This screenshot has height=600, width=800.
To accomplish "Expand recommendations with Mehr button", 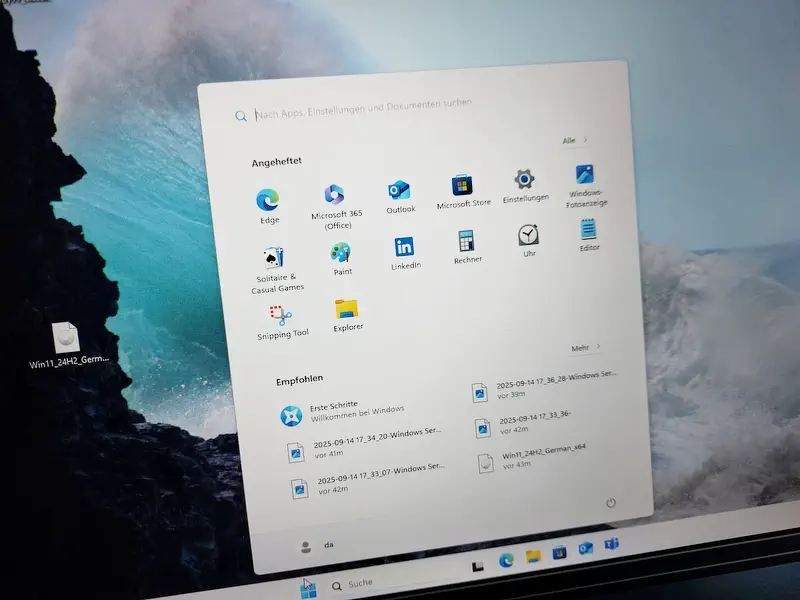I will (x=585, y=347).
